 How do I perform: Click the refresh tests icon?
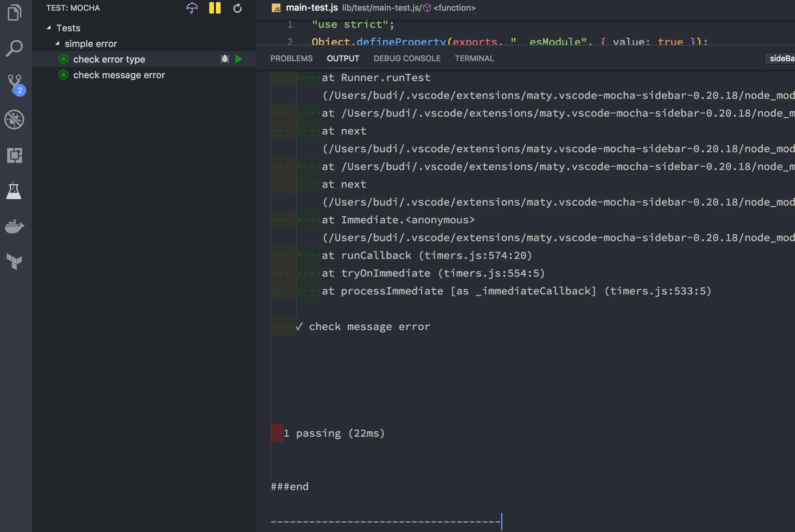pyautogui.click(x=237, y=8)
